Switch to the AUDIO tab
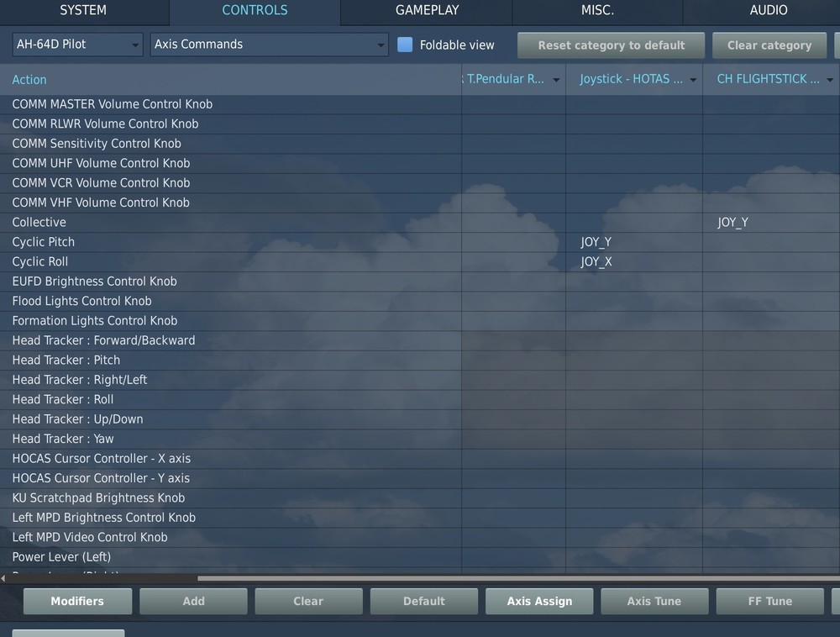 tap(768, 11)
